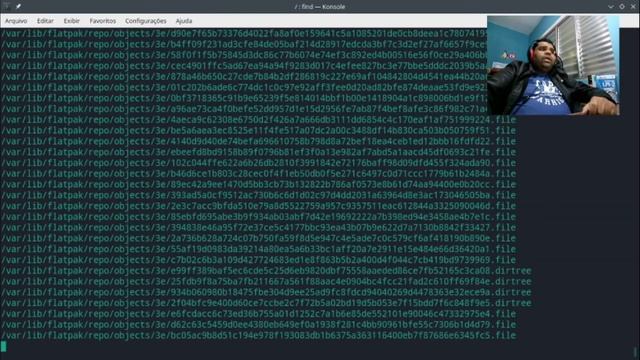Screen dimensions: 640x360
Task: Click the terminal line starting with 3e/e6fcdacc
Action: [258, 314]
